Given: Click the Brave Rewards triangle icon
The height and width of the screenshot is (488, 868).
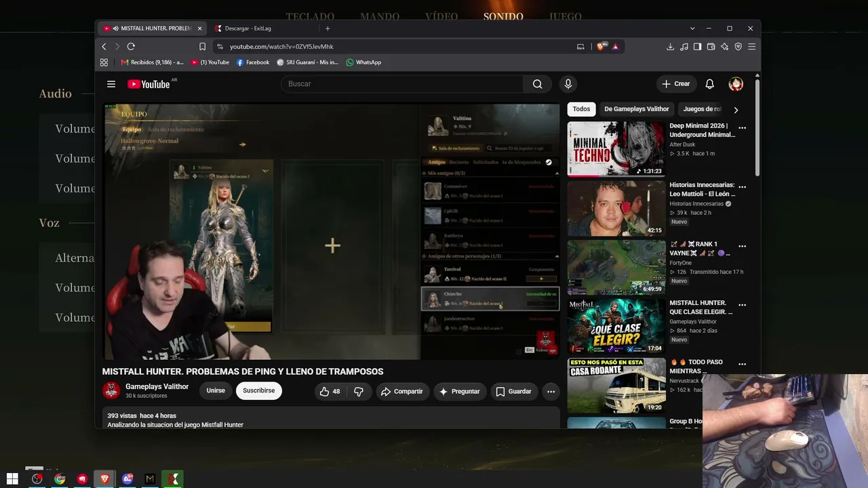Looking at the screenshot, I should point(615,47).
